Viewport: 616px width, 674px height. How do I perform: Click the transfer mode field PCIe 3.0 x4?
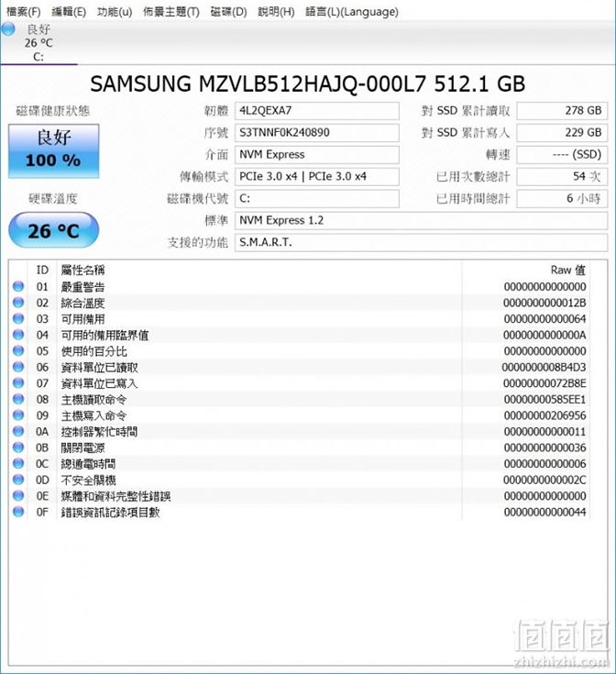316,177
